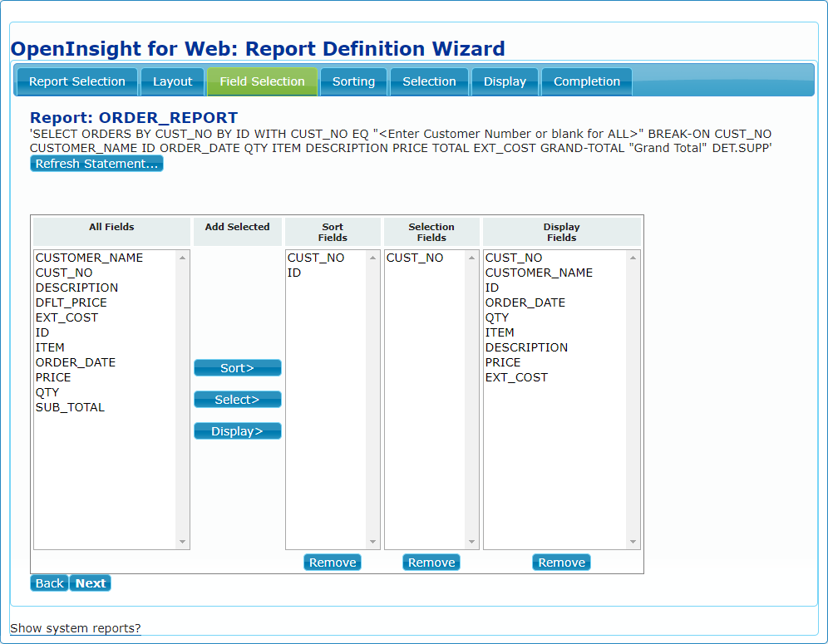Screen dimensions: 828x644
Task: Click Display Fields list scroll up arrow
Action: click(x=633, y=258)
